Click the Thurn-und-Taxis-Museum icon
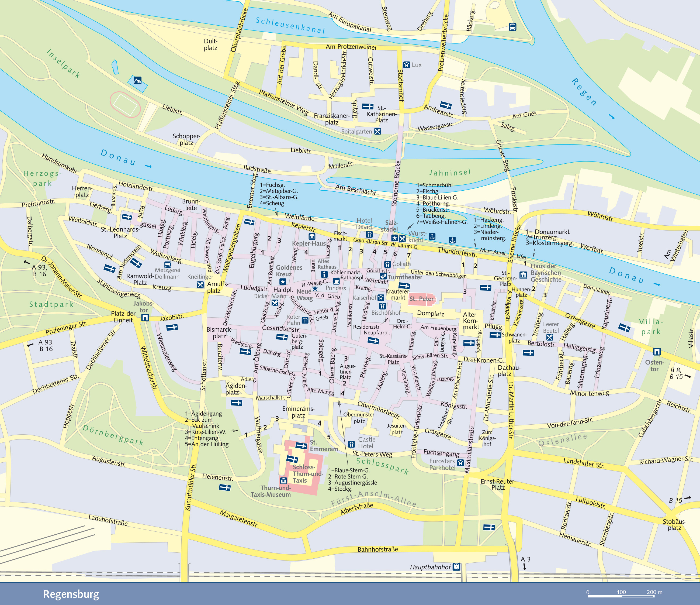 283,480
